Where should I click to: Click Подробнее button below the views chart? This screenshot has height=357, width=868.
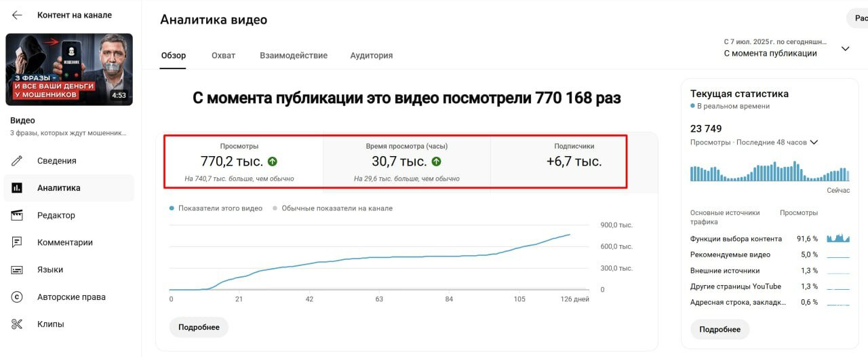click(x=199, y=327)
